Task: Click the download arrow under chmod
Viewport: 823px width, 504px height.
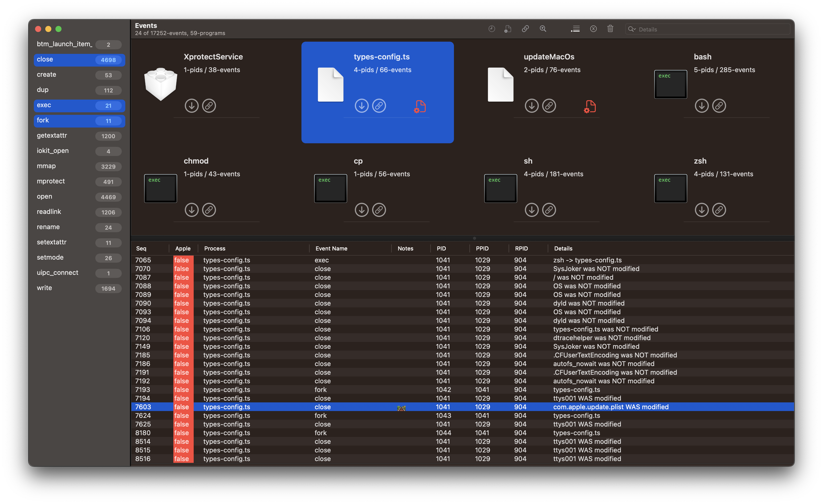Action: [x=192, y=210]
